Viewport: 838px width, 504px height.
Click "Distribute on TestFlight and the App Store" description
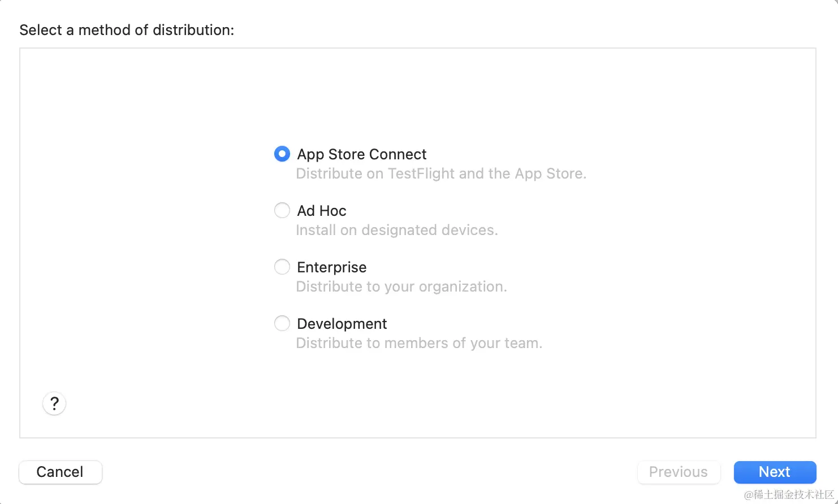(x=441, y=173)
